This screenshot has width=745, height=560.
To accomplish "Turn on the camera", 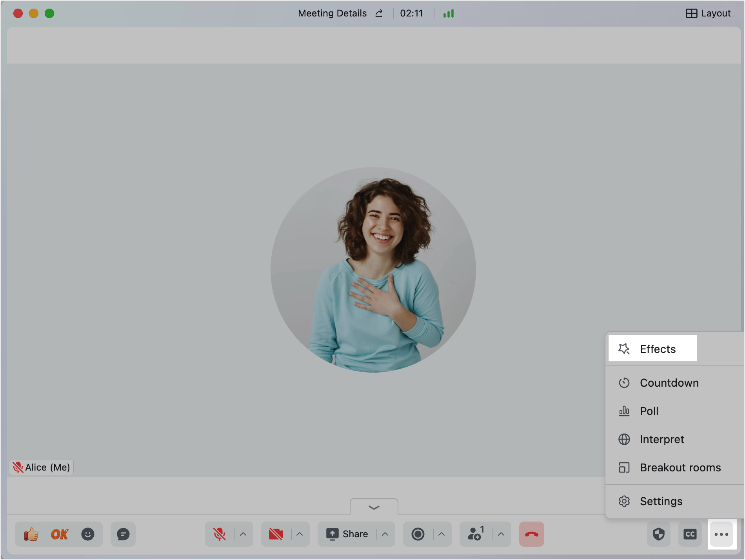I will (x=276, y=534).
